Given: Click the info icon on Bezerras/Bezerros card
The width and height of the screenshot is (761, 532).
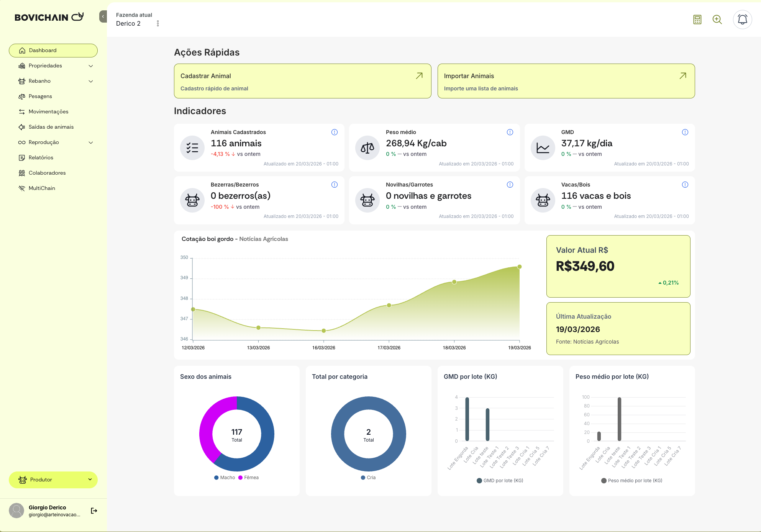Looking at the screenshot, I should click(335, 185).
